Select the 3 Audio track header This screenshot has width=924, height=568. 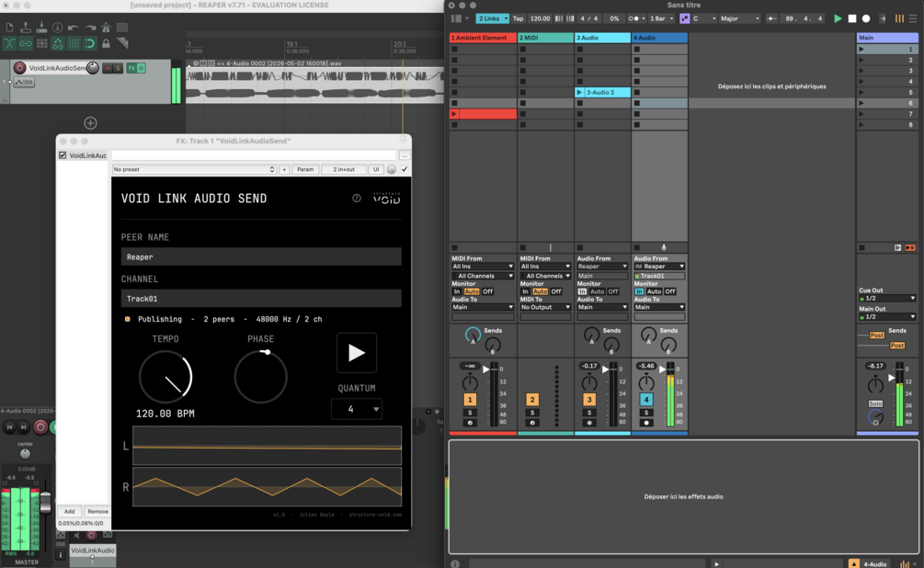602,38
